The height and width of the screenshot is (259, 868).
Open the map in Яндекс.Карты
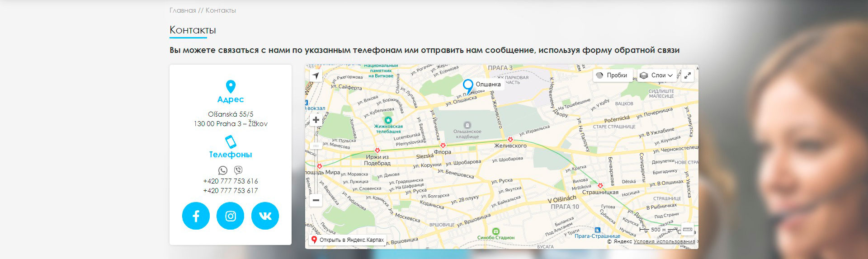(347, 240)
